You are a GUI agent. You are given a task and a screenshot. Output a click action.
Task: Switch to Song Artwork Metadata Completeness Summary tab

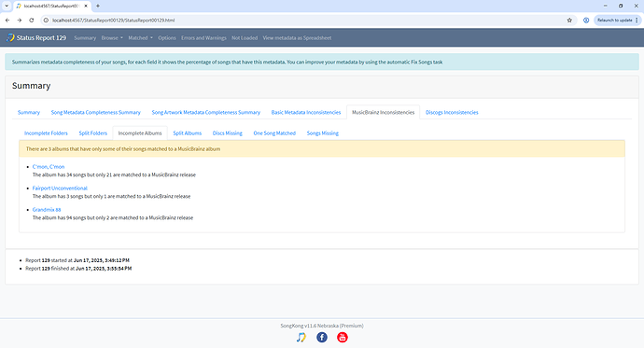[205, 112]
